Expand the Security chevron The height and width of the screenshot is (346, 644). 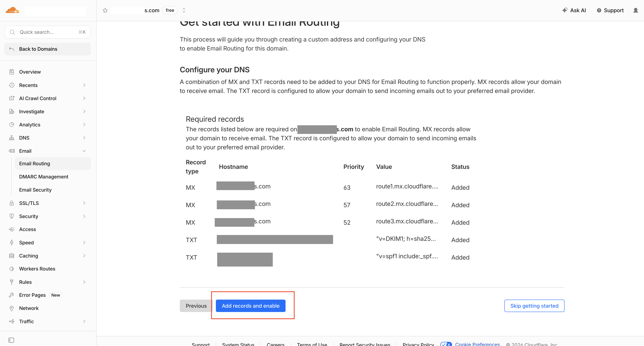[x=84, y=216]
